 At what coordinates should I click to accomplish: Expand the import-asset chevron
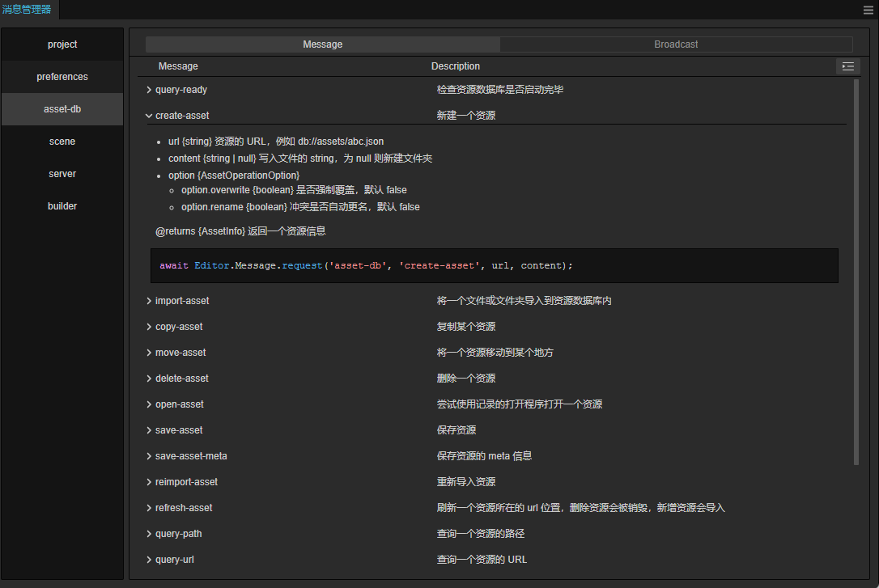pyautogui.click(x=149, y=301)
